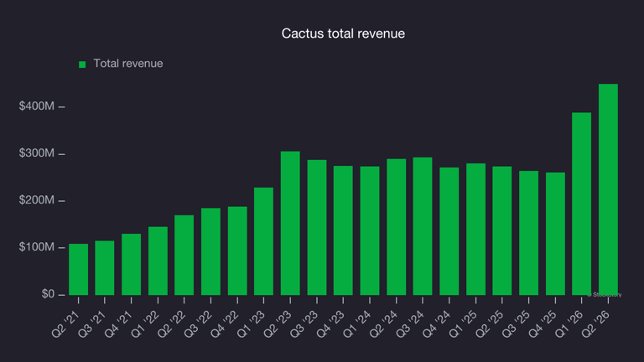Select the Q4 '22 revenue bar

(237, 251)
